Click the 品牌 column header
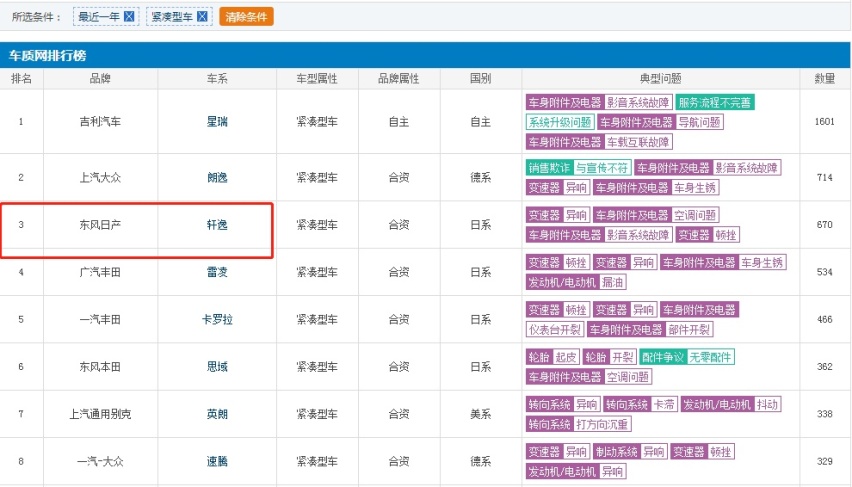852x487 pixels. pyautogui.click(x=100, y=79)
